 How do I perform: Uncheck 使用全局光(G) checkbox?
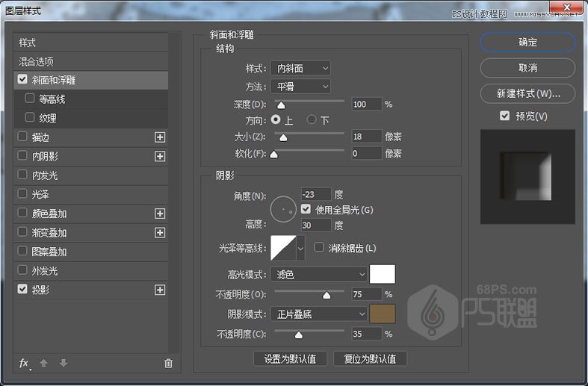(x=306, y=209)
